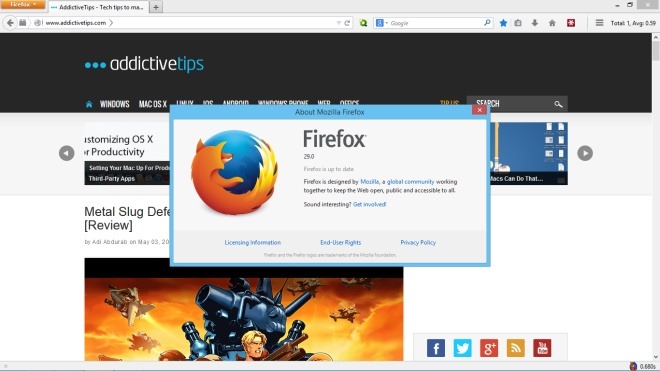The height and width of the screenshot is (371, 660).
Task: Open the Privacy Policy link
Action: (418, 243)
